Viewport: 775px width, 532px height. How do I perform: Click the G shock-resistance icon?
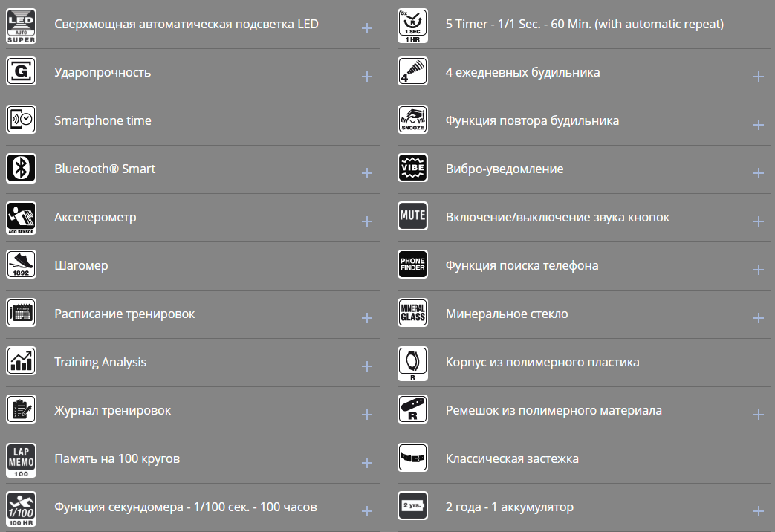[x=21, y=72]
